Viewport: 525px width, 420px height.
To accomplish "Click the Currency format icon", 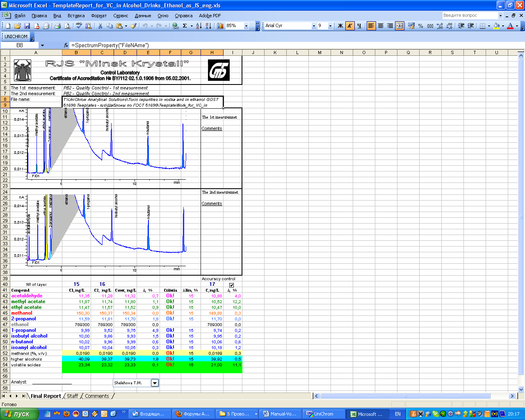I will click(x=411, y=26).
